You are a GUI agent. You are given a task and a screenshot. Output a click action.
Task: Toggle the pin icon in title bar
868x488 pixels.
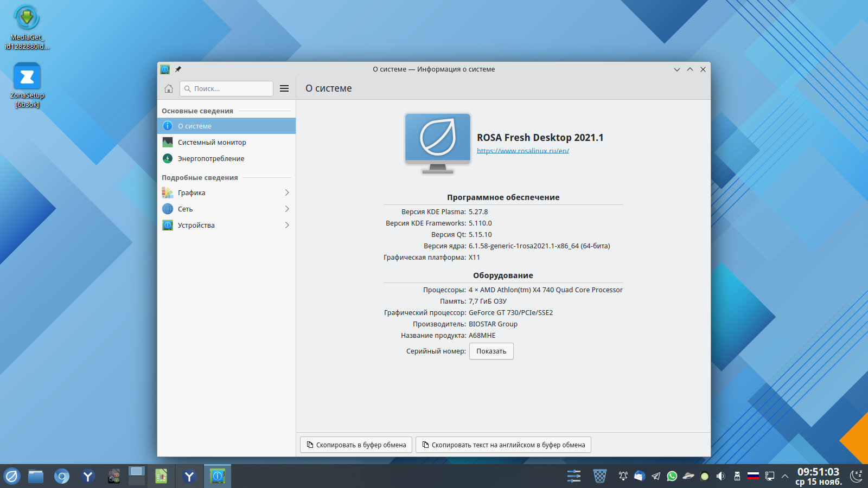[x=178, y=69]
